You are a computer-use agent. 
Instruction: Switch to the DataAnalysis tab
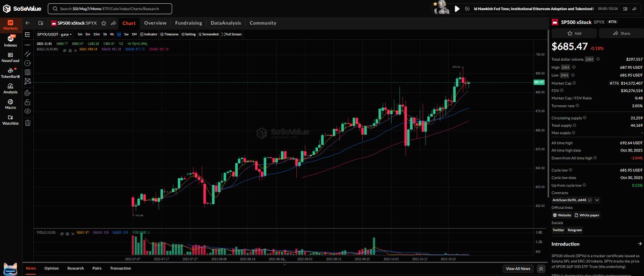(x=226, y=23)
